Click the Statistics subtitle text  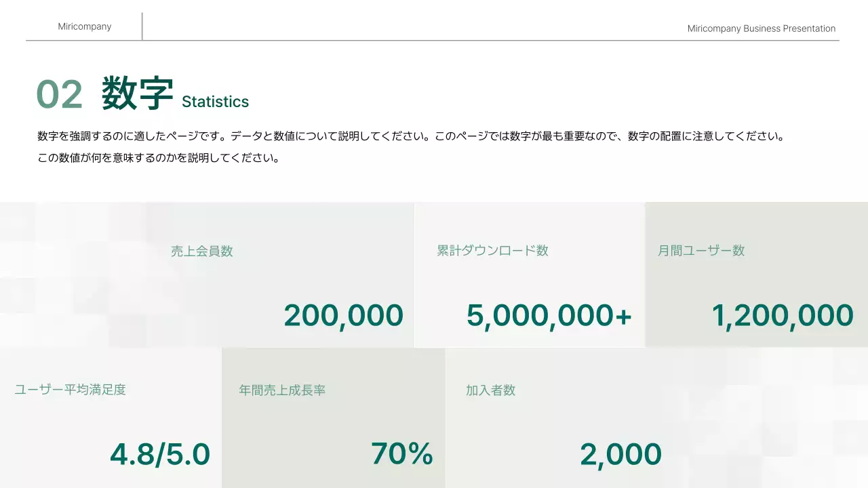tap(215, 102)
